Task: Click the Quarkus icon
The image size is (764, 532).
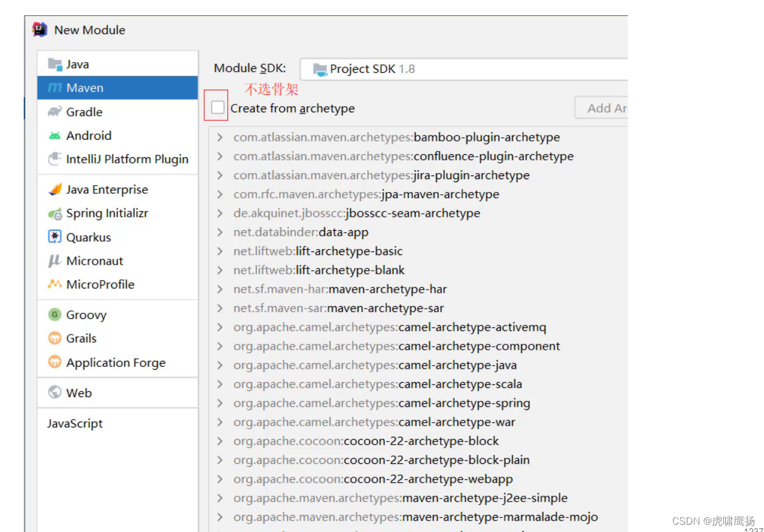Action: [55, 237]
